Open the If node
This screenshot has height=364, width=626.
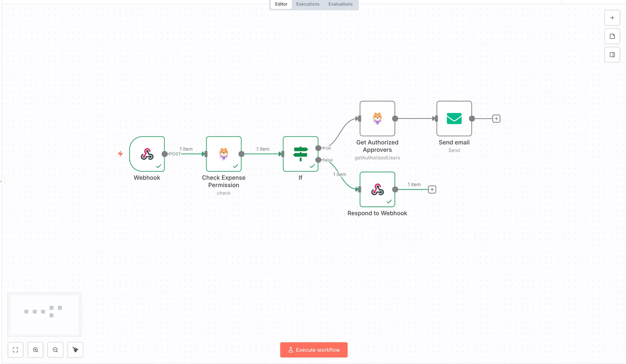pyautogui.click(x=300, y=154)
